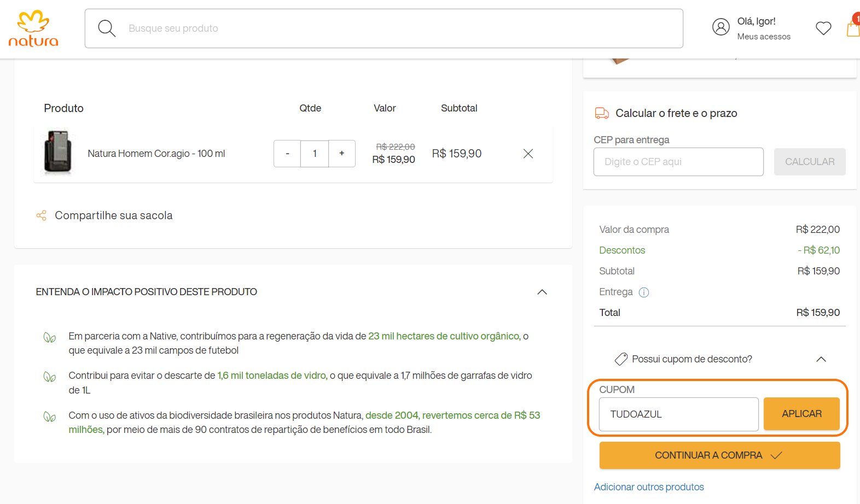
Task: Click the coupon tag icon
Action: [621, 359]
